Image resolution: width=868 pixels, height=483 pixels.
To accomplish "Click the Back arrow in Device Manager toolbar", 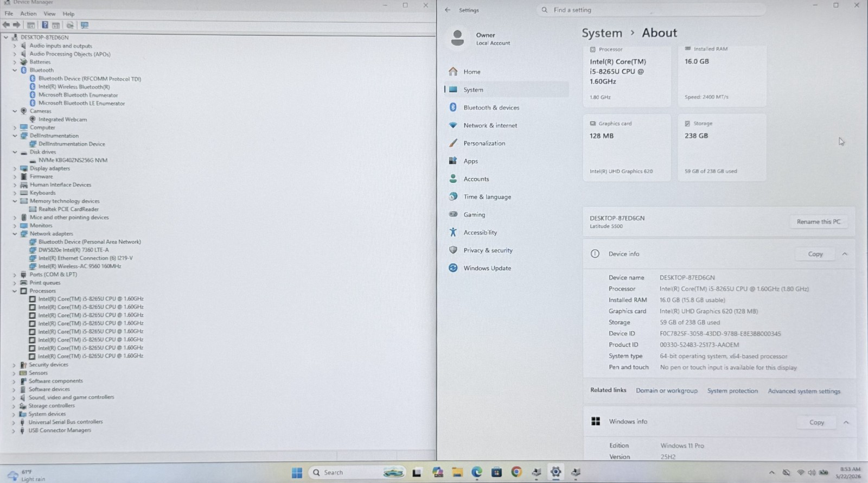I will coord(6,25).
